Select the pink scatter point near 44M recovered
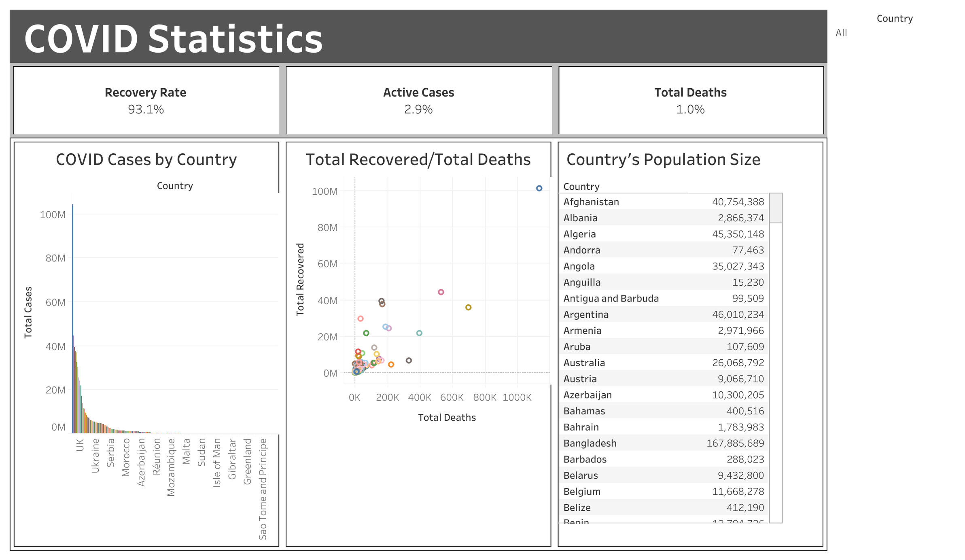The image size is (965, 560). tap(441, 292)
